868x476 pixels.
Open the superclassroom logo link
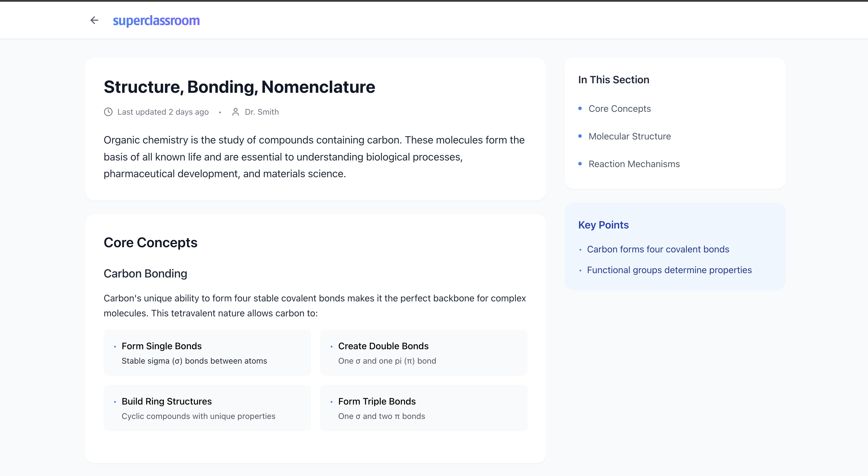pyautogui.click(x=156, y=20)
